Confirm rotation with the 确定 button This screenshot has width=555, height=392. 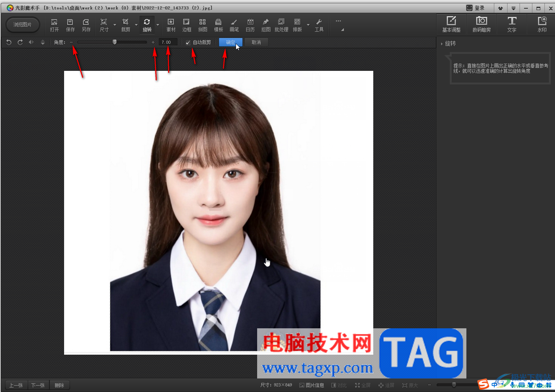coord(230,43)
